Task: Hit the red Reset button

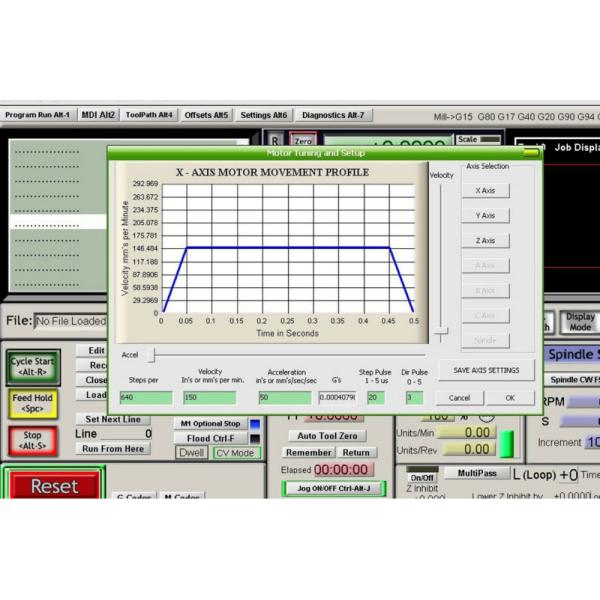Action: click(x=54, y=487)
